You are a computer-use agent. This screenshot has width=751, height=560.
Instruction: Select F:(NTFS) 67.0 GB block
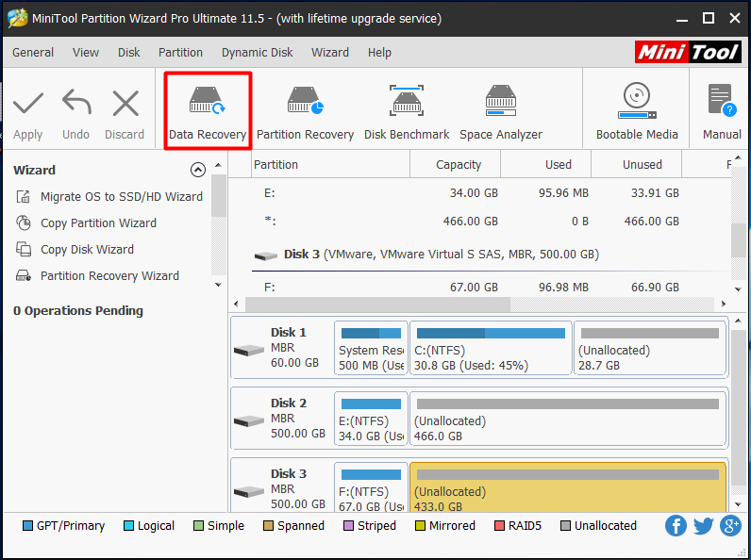pos(371,487)
